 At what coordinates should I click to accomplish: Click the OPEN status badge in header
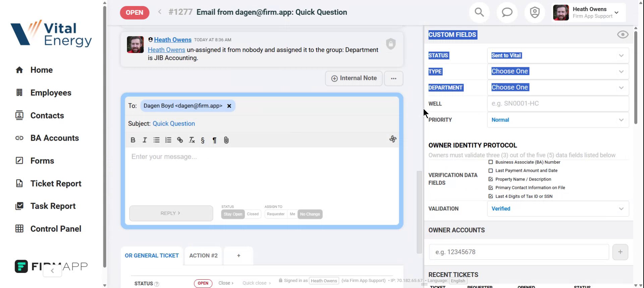(x=135, y=12)
